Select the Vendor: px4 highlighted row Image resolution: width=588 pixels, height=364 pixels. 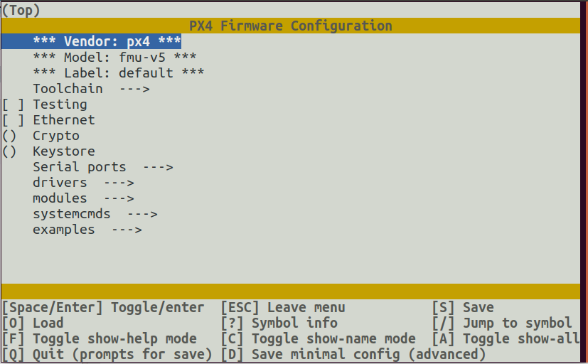[92, 41]
